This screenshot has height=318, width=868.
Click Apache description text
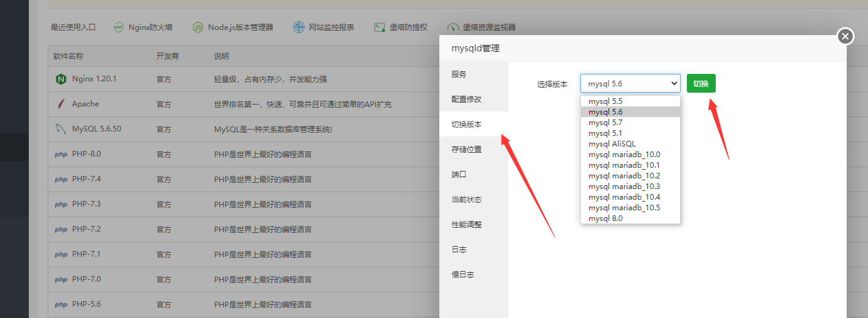pos(303,105)
